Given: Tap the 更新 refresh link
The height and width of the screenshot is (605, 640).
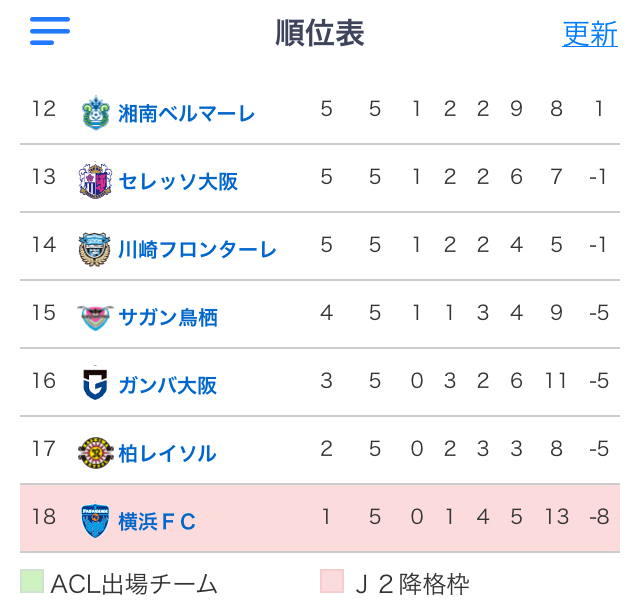Looking at the screenshot, I should pos(589,34).
